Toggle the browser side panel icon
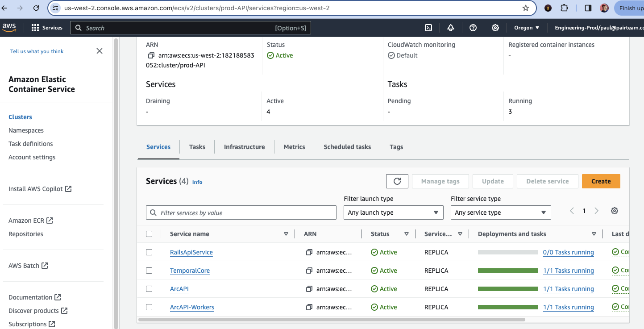Image resolution: width=644 pixels, height=329 pixels. pyautogui.click(x=588, y=8)
